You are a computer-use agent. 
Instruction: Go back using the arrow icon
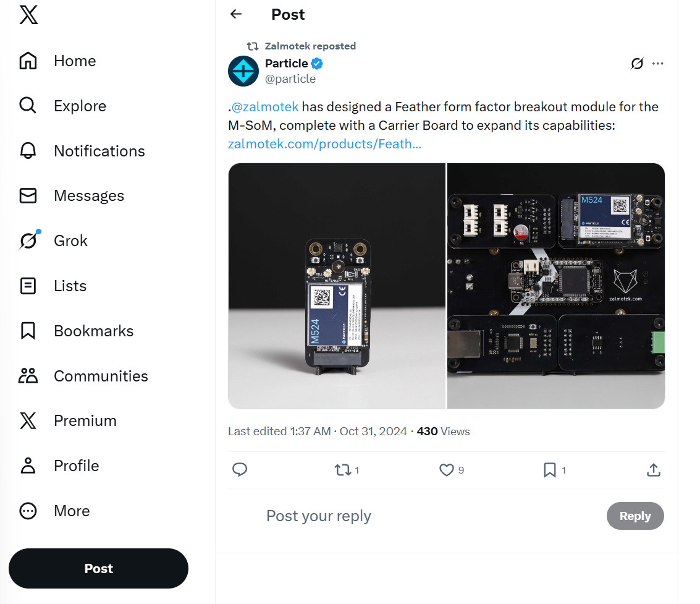click(x=236, y=14)
